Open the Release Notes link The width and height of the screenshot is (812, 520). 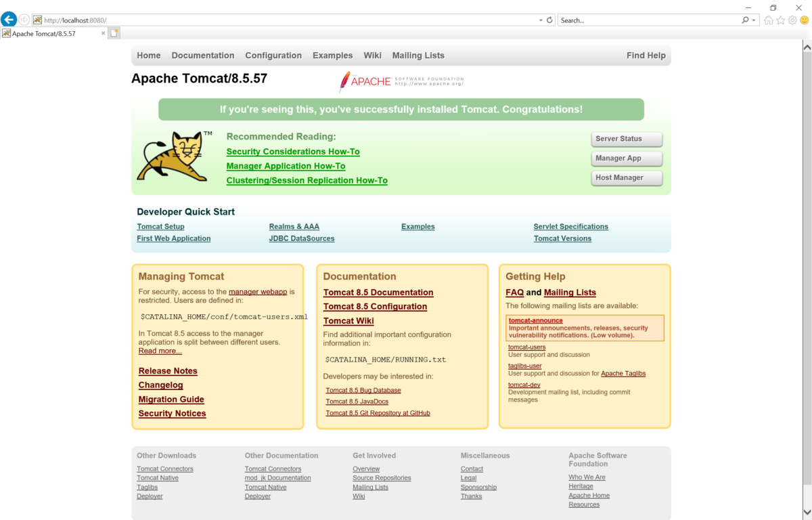(x=168, y=371)
